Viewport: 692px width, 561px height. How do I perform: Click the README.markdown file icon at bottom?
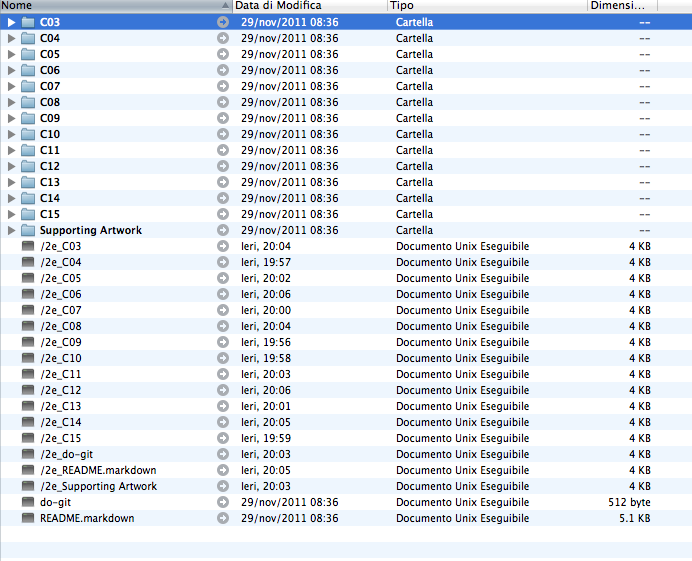pos(27,518)
